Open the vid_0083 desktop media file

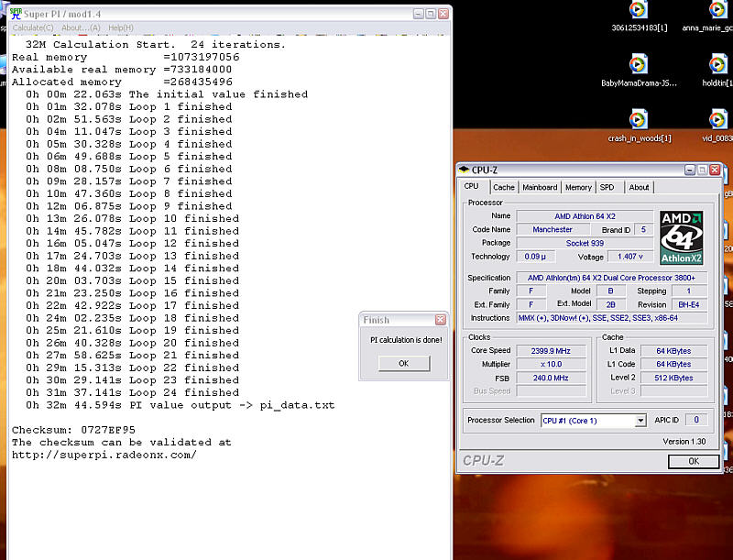click(x=717, y=126)
